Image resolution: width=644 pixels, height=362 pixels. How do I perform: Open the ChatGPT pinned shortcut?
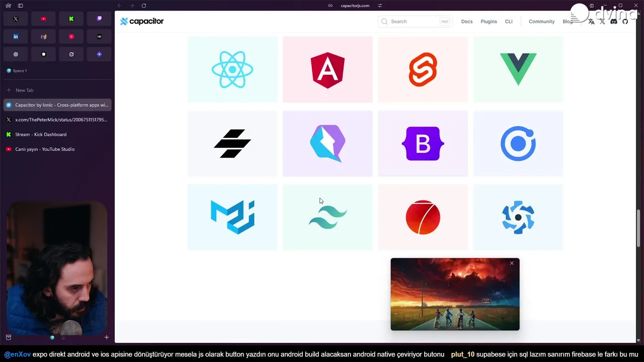coord(16,54)
